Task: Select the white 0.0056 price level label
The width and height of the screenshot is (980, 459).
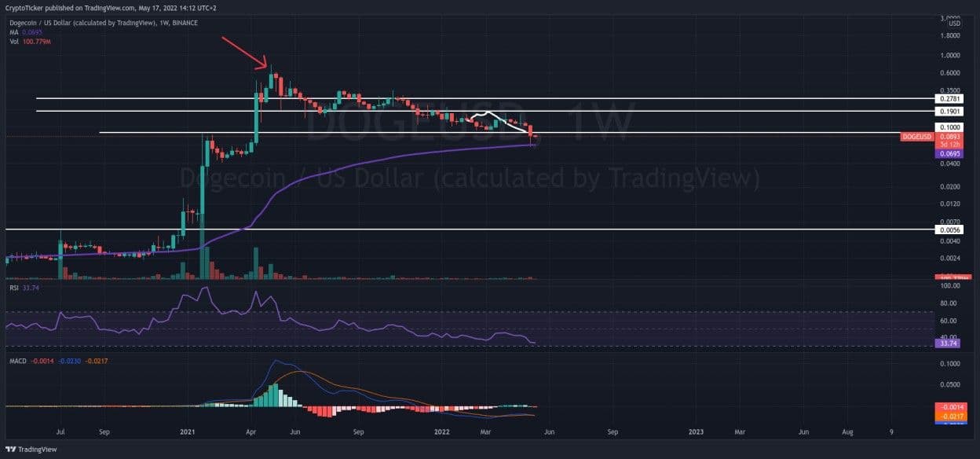Action: click(x=950, y=229)
